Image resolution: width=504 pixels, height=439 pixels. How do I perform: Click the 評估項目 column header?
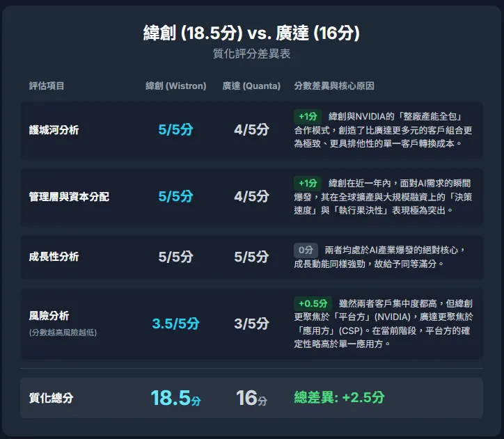coord(47,86)
